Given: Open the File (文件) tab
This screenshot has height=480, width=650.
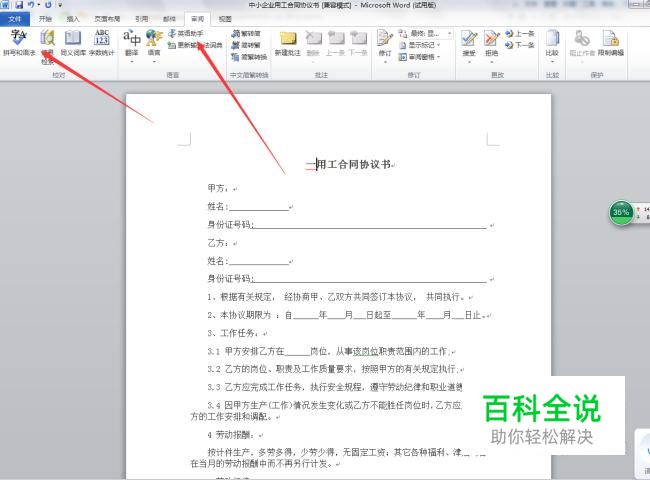Looking at the screenshot, I should coord(15,19).
